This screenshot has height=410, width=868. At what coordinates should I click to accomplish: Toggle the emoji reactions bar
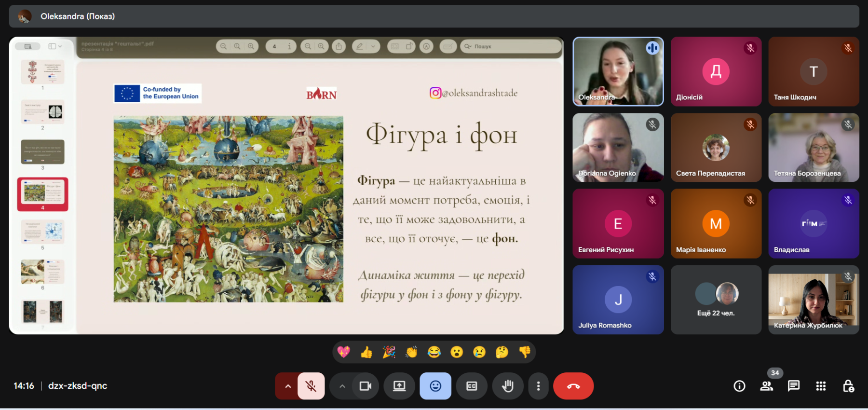coord(435,386)
